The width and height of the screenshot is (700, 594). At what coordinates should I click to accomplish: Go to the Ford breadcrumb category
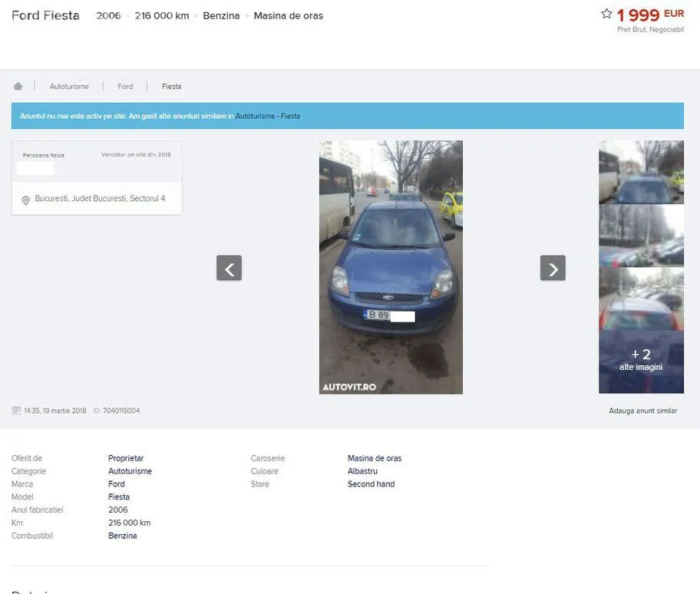coord(125,87)
